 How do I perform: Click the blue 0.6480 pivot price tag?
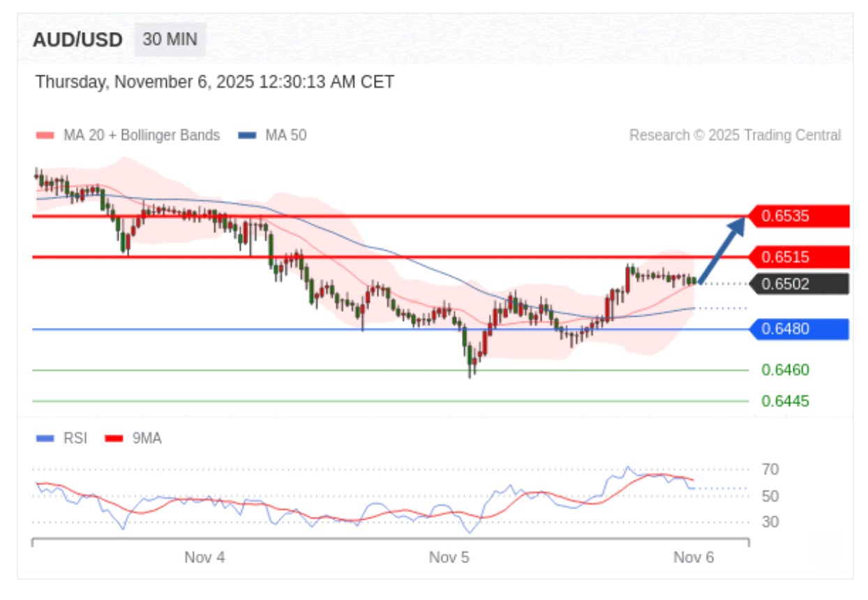[x=798, y=329]
